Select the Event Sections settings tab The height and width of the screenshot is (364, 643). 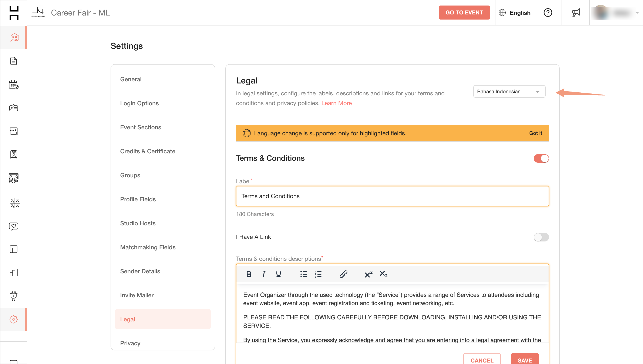tap(141, 127)
